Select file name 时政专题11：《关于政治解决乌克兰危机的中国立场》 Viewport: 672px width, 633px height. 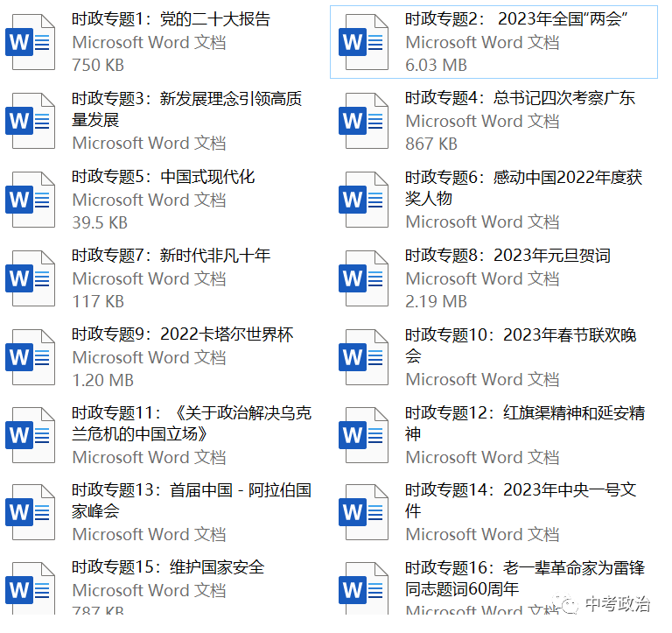tap(192, 423)
